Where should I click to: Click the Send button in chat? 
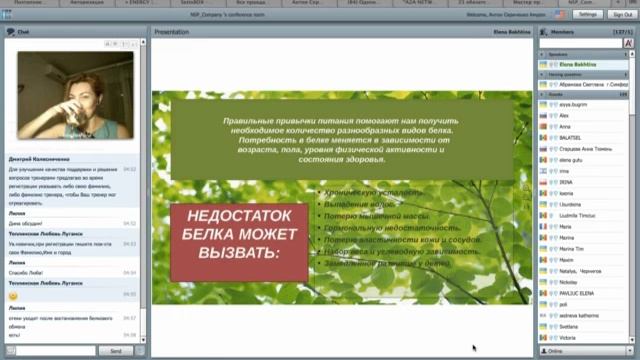pos(116,351)
